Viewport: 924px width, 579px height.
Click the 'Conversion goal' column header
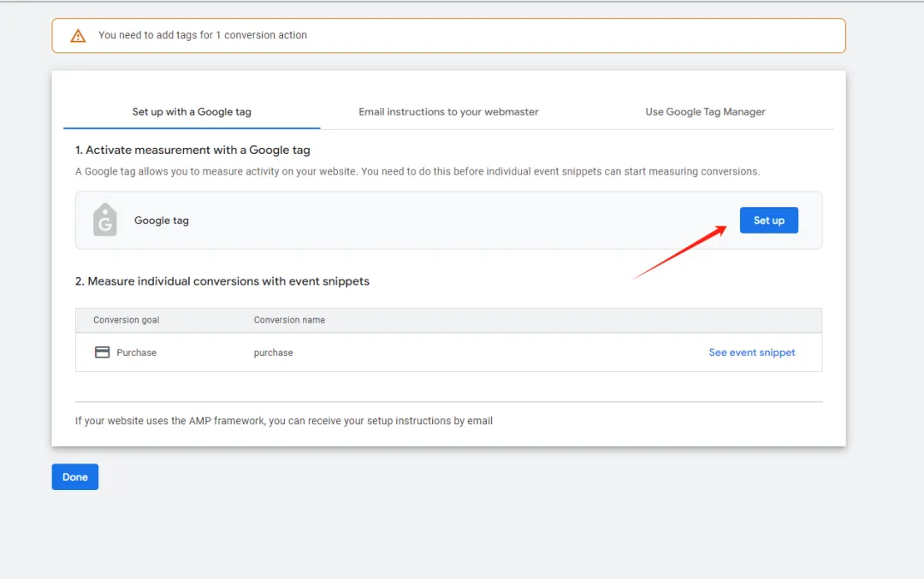pos(126,320)
